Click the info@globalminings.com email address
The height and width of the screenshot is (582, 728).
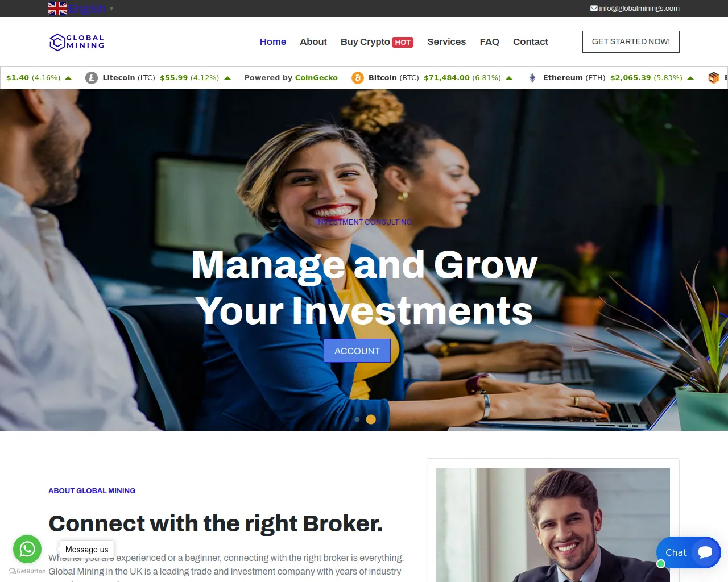(x=639, y=9)
